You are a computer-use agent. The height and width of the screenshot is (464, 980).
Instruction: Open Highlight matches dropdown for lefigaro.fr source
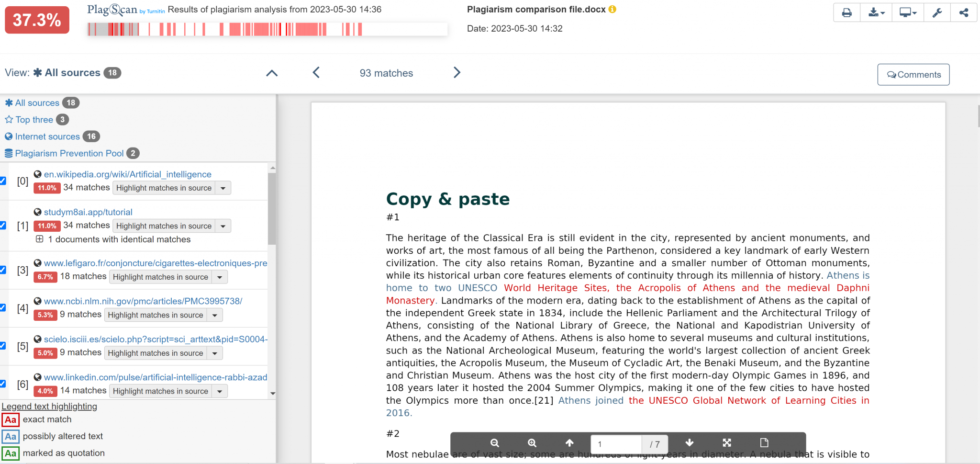click(220, 277)
